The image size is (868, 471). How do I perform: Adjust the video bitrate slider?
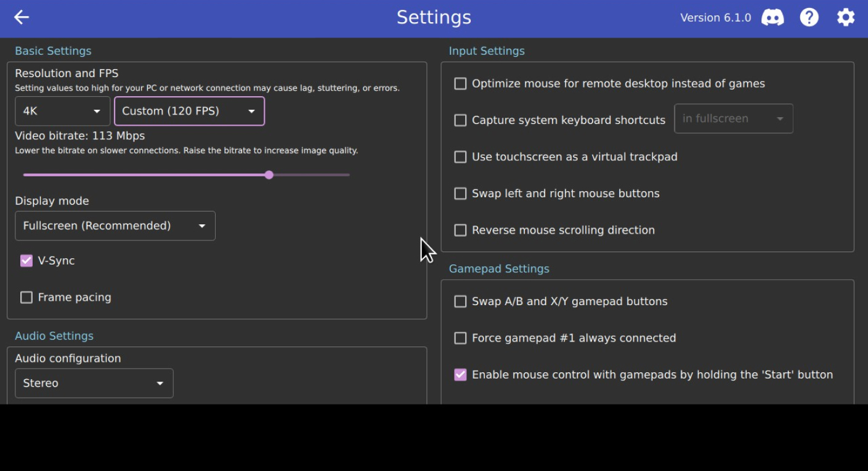tap(269, 175)
